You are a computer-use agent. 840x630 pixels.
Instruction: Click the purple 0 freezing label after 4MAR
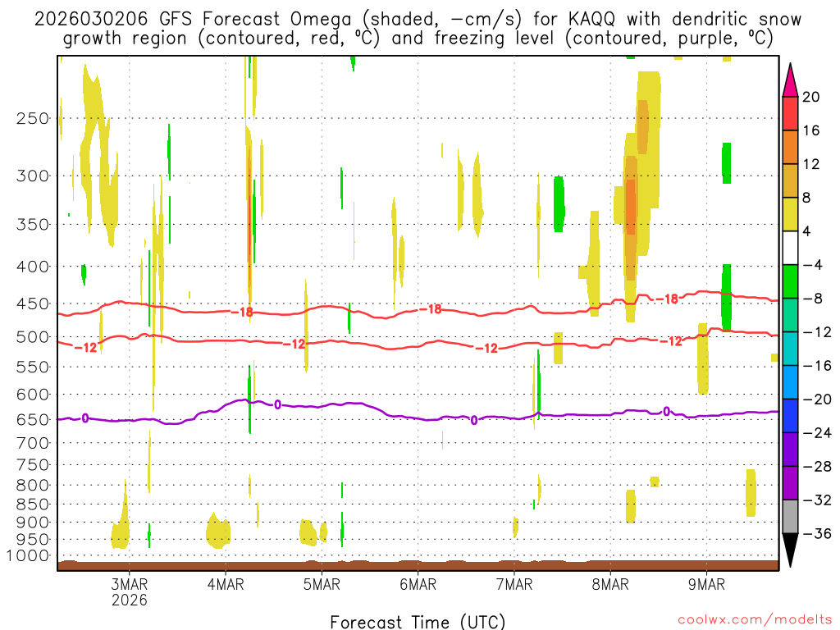[277, 404]
